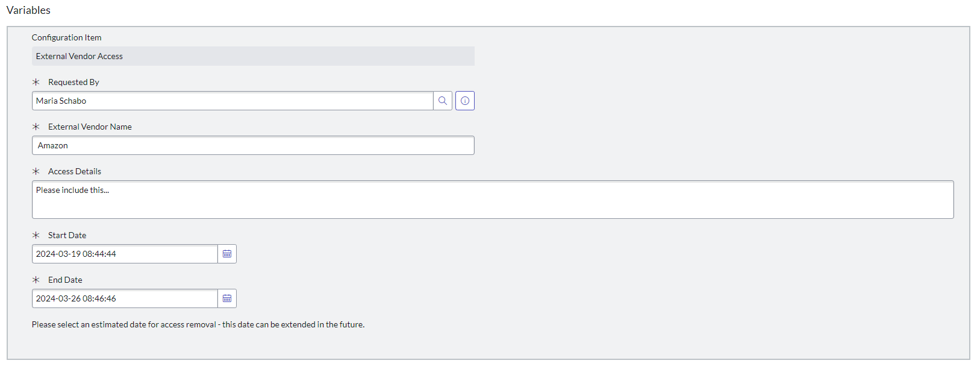This screenshot has height=375, width=980.
Task: Click the mandatory asterisk beside Access Details
Action: (36, 171)
